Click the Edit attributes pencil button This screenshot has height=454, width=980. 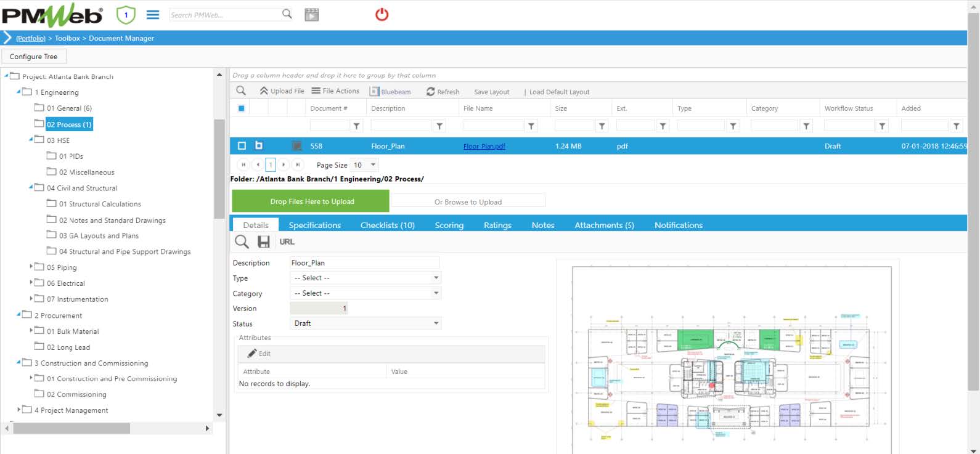(x=259, y=354)
